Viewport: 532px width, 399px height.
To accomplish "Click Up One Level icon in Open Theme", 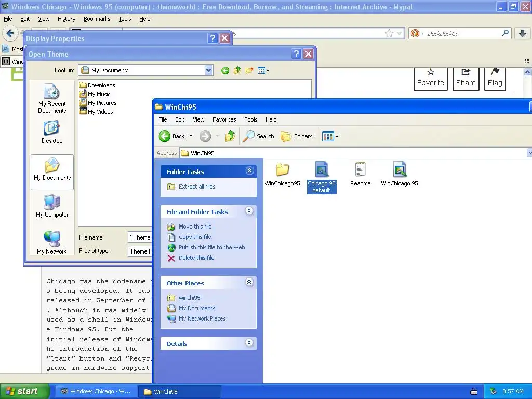I will (237, 70).
